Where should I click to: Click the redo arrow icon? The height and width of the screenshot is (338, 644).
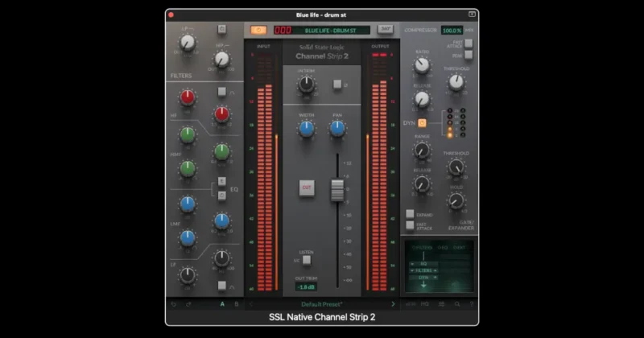188,304
